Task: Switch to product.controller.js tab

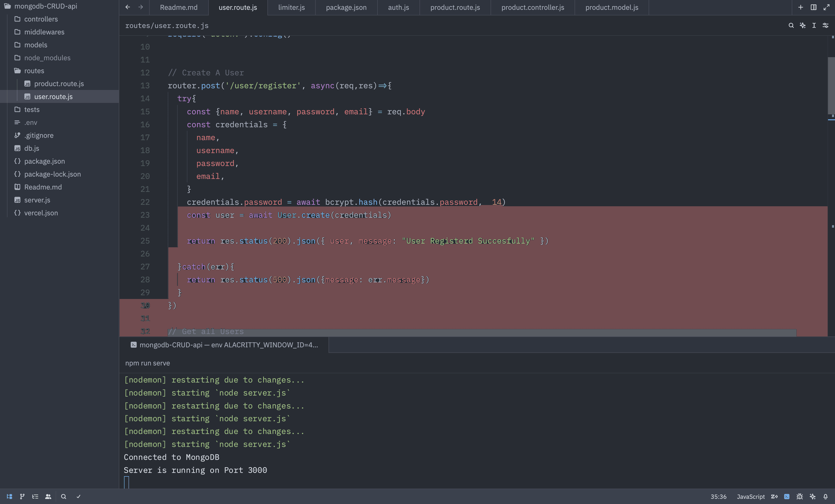Action: (x=533, y=7)
